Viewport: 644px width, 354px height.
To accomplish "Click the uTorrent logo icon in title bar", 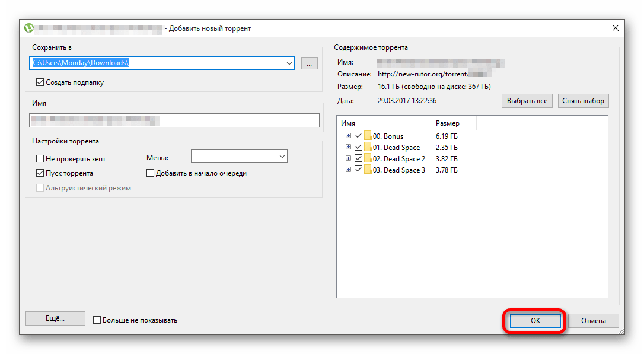I will pos(28,28).
